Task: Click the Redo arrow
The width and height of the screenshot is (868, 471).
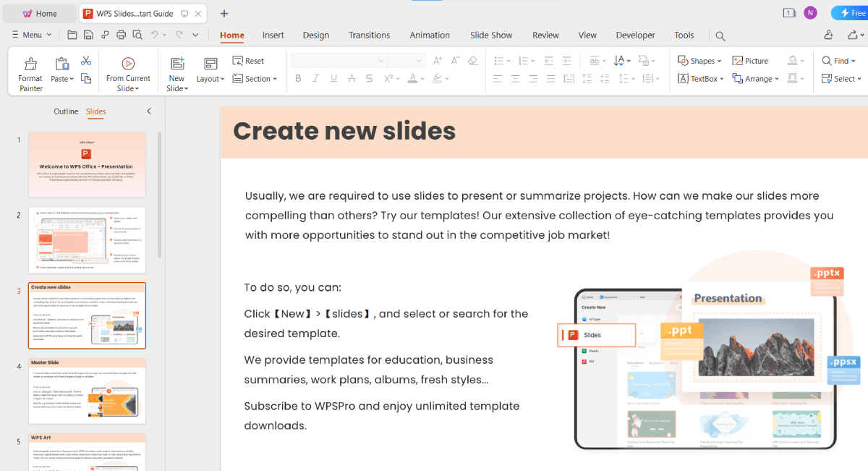Action: (179, 35)
